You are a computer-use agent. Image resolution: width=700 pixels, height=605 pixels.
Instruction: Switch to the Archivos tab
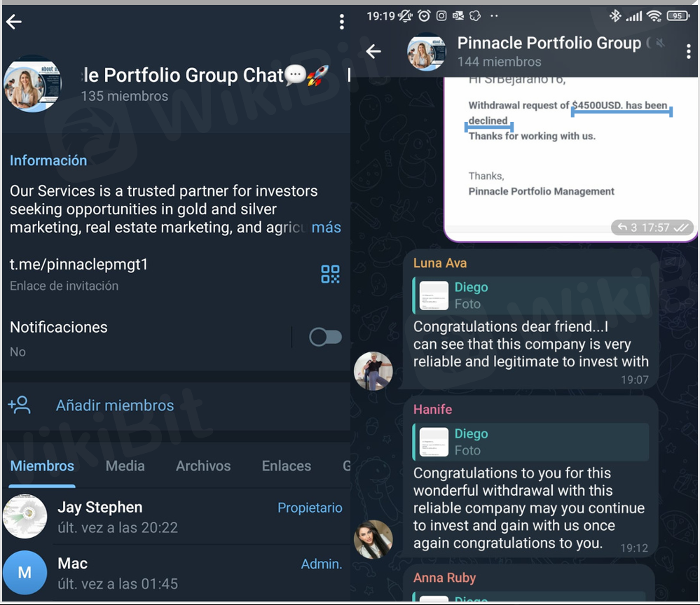[203, 466]
